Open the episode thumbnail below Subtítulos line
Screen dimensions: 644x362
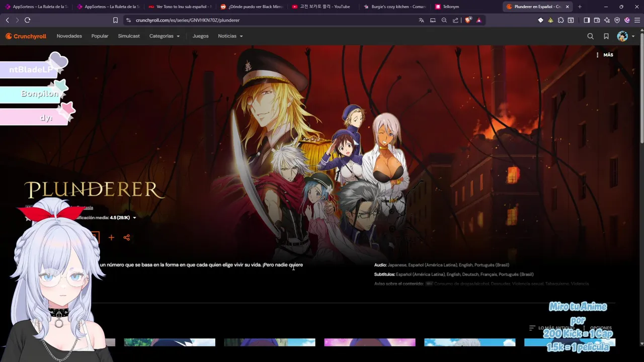[470, 342]
